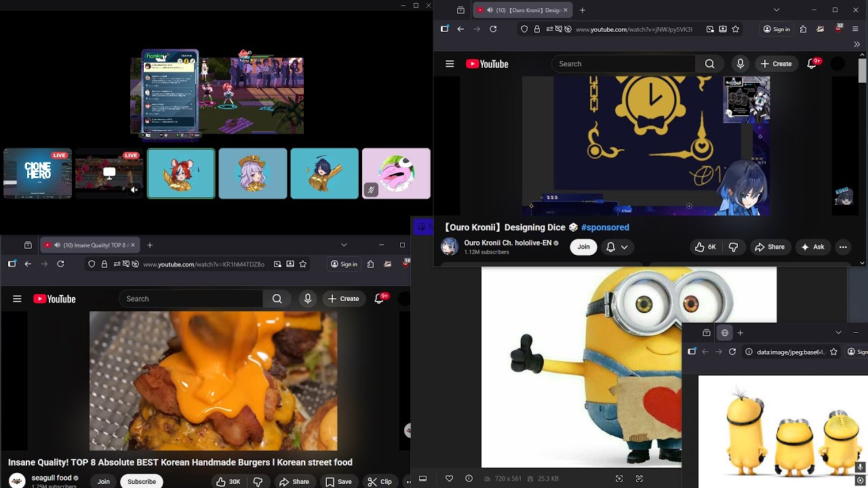The image size is (868, 488).
Task: Bookmark the burger video page
Action: (x=303, y=264)
